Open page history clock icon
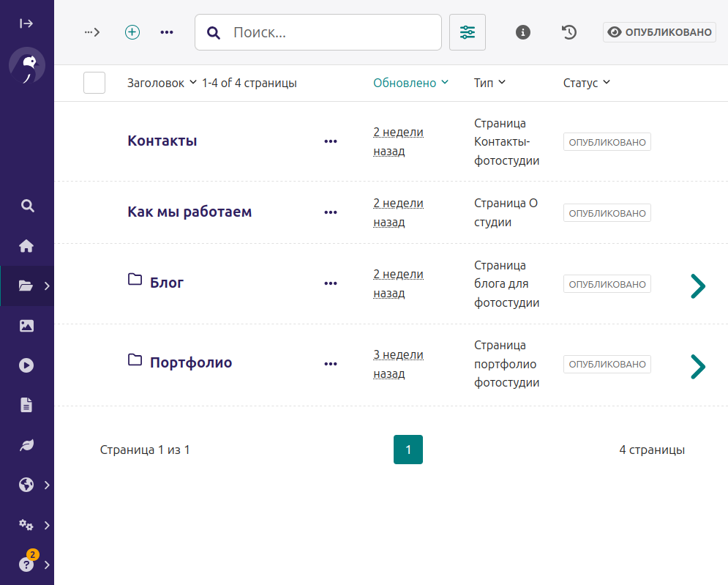 point(568,32)
